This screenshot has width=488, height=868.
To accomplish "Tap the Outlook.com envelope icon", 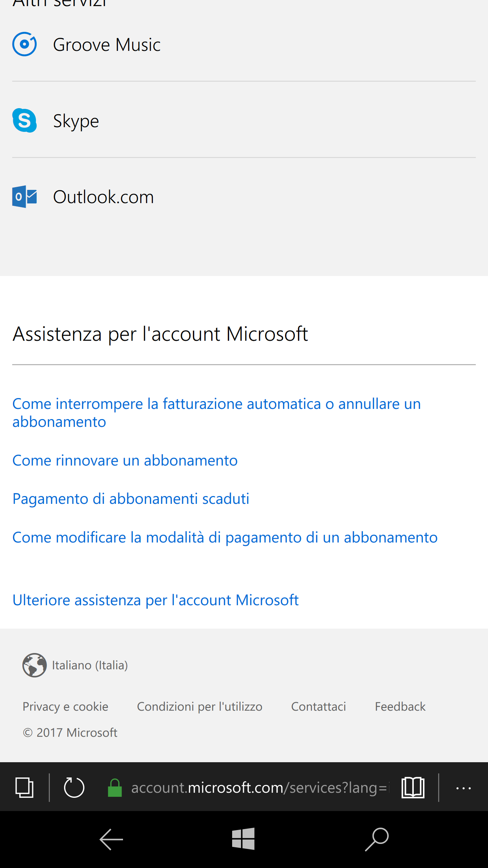I will pyautogui.click(x=24, y=197).
